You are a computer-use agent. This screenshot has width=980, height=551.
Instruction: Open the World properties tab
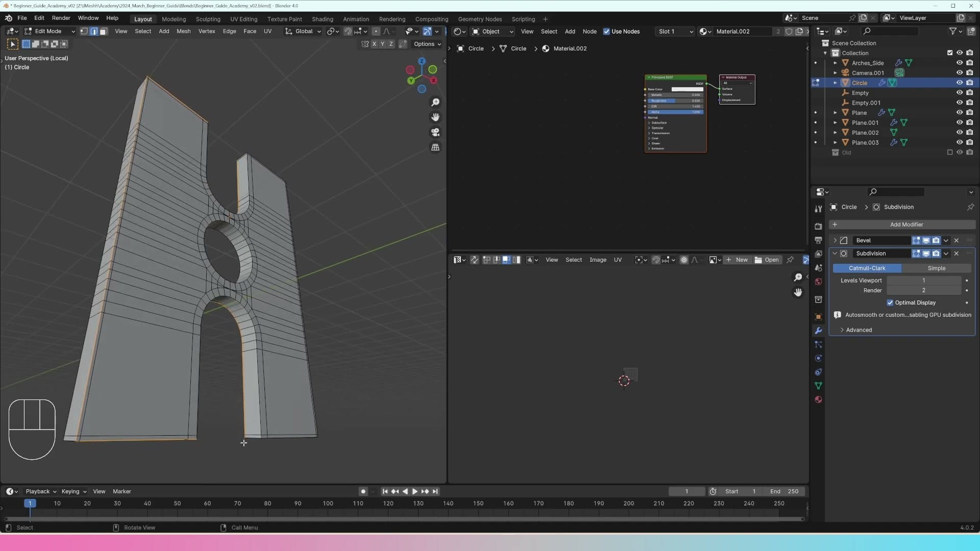click(x=818, y=282)
